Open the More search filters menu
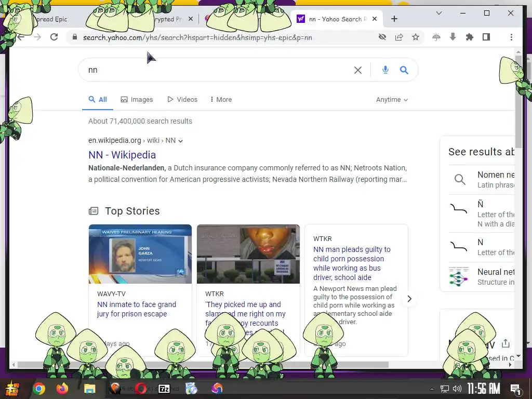Image resolution: width=532 pixels, height=399 pixels. coord(221,99)
